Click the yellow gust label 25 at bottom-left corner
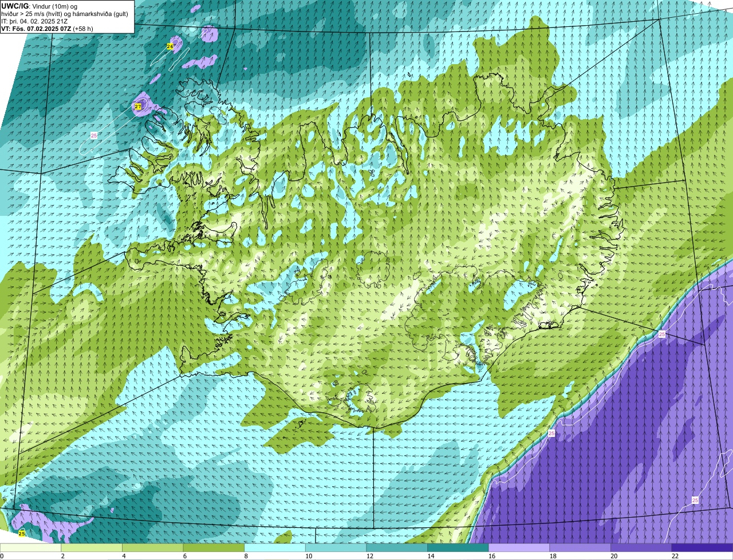This screenshot has height=560, width=733. [22, 533]
